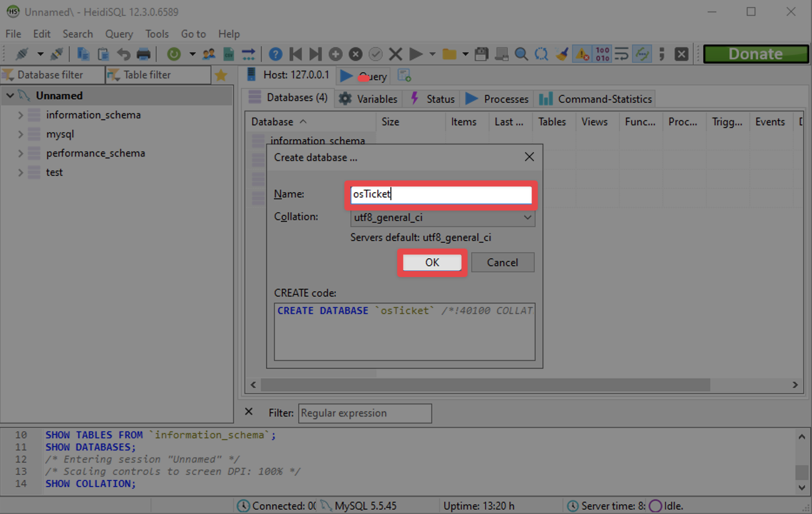
Task: Click the Delete row circle-X icon
Action: click(356, 54)
